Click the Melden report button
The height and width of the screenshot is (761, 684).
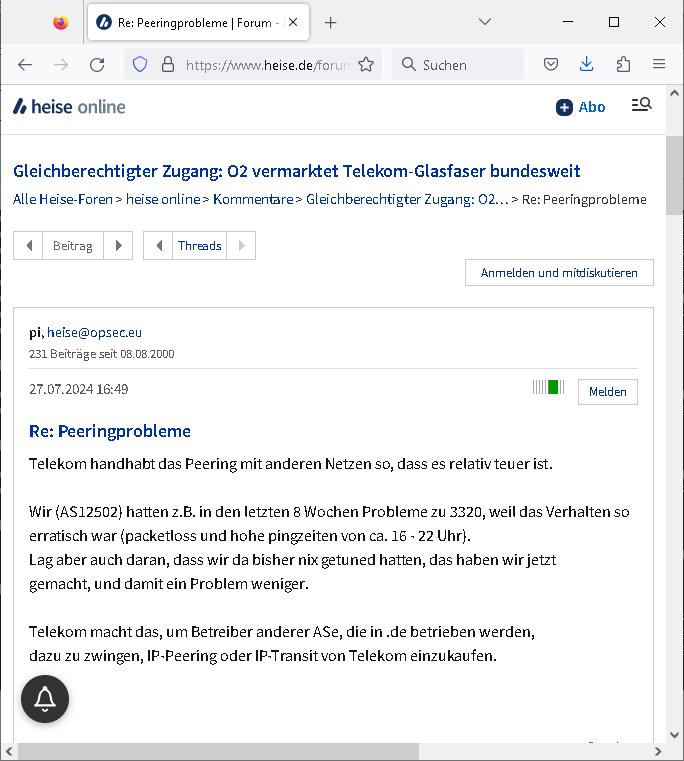(608, 392)
